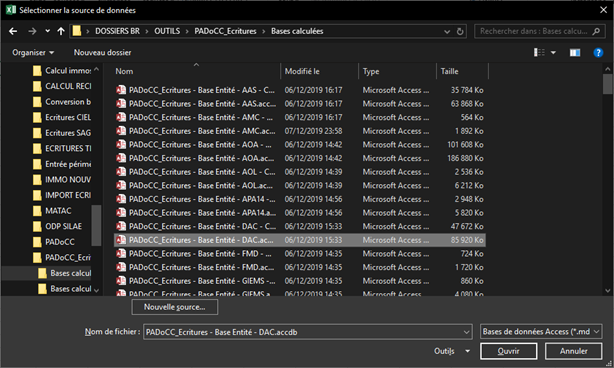Click the file list vertical scrollbar thumb
The image size is (614, 368).
click(607, 84)
